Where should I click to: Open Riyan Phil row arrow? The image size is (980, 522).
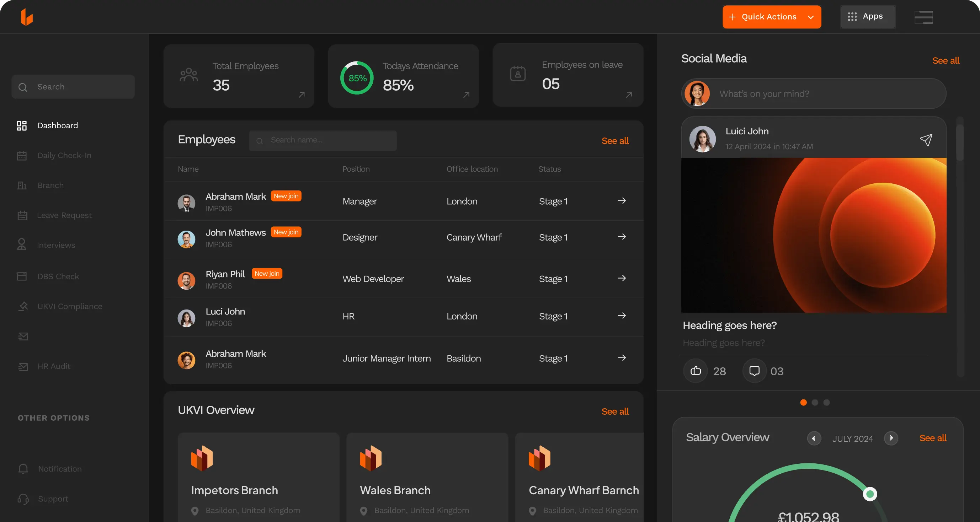[x=622, y=278]
